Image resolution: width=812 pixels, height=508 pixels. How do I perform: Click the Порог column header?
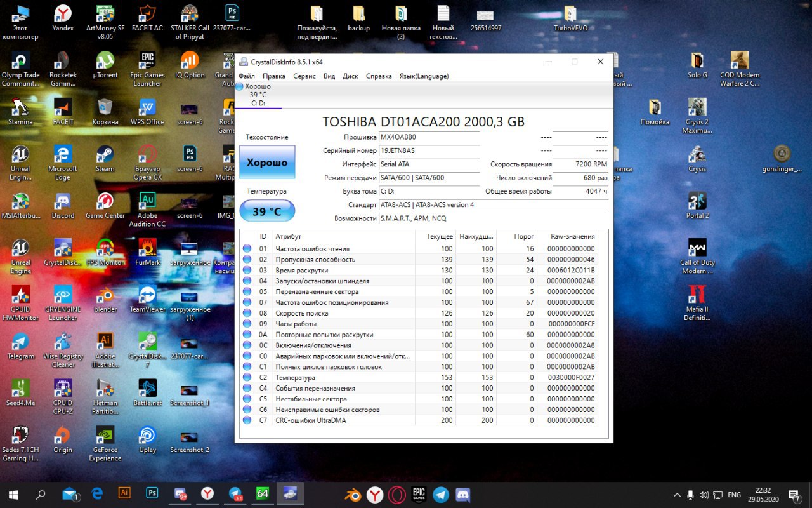click(516, 236)
